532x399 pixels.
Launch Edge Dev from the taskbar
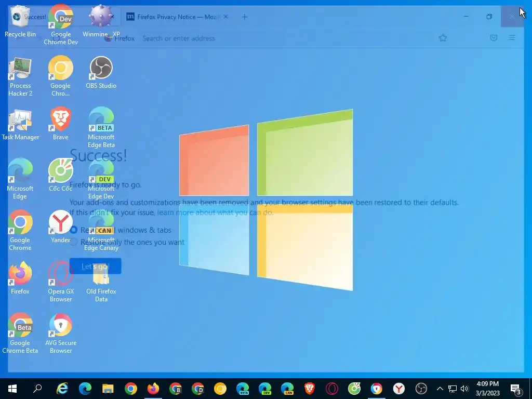265,389
